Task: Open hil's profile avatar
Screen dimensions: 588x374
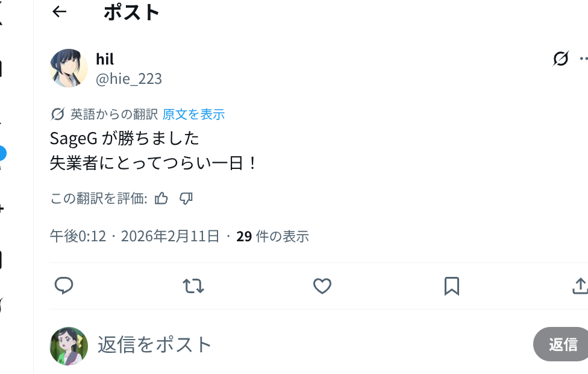Action: (69, 68)
